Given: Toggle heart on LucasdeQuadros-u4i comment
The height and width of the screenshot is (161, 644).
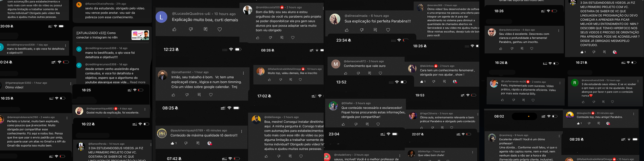Looking at the screenshot, I should [220, 29].
